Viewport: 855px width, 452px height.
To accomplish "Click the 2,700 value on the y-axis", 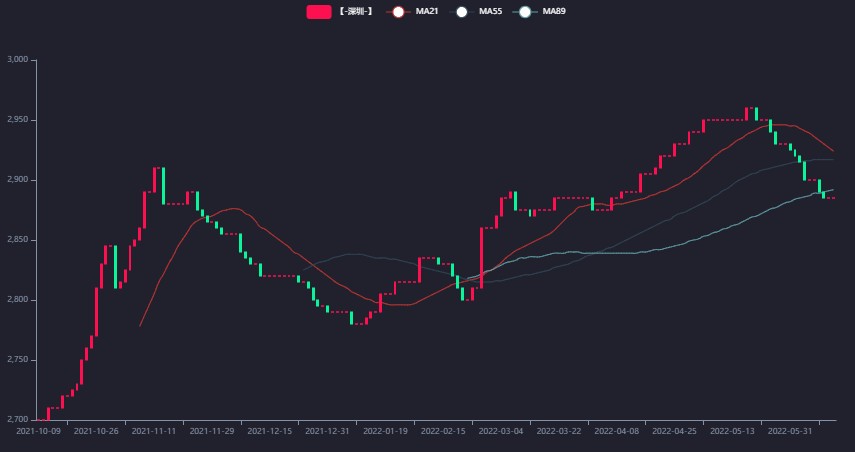I will (19, 420).
